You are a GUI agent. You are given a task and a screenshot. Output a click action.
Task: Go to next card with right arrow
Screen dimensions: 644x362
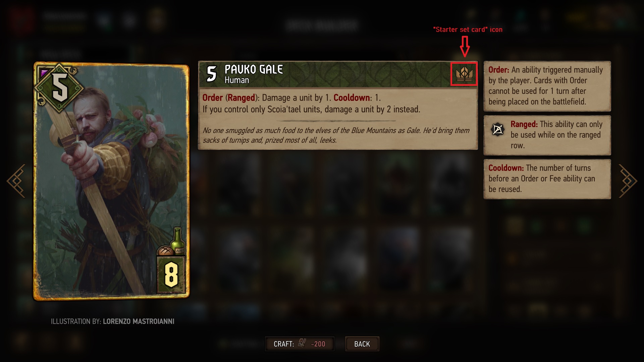628,181
